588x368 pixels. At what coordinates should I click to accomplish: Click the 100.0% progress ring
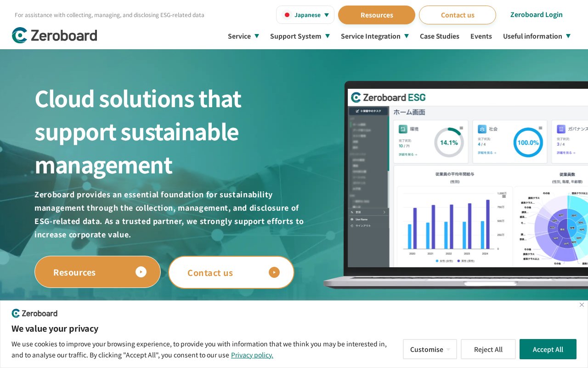tap(528, 143)
